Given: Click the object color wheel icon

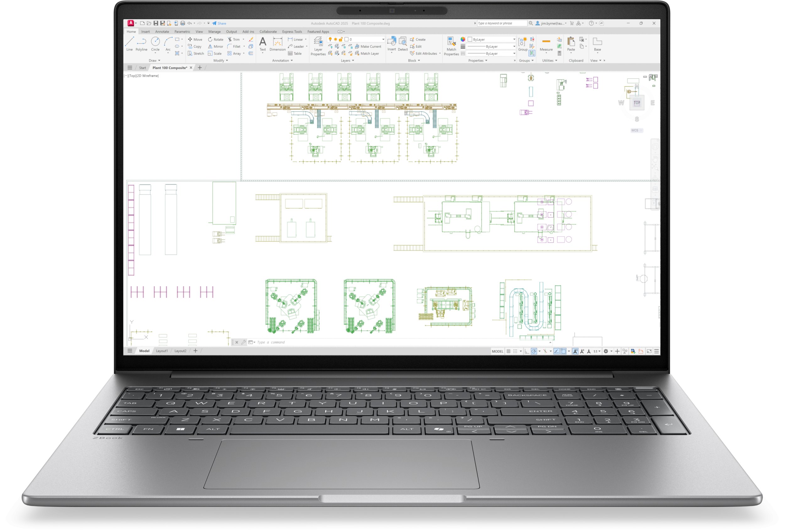Looking at the screenshot, I should (x=463, y=39).
